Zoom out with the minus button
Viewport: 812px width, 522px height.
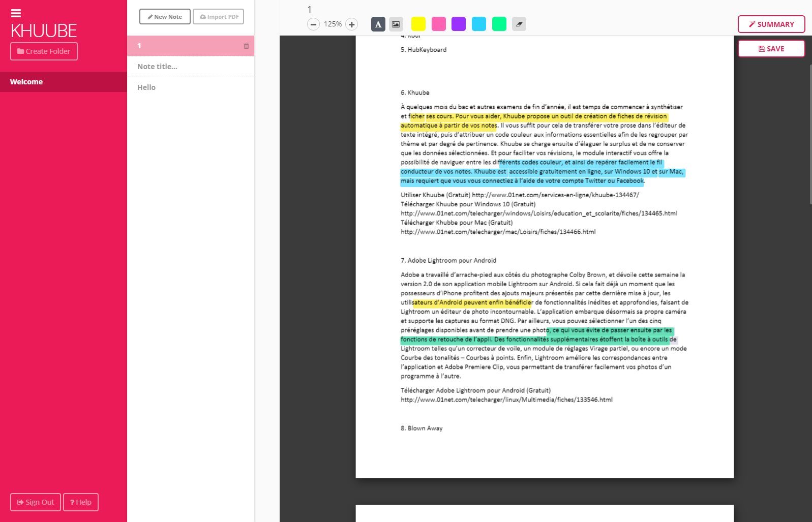pos(313,24)
